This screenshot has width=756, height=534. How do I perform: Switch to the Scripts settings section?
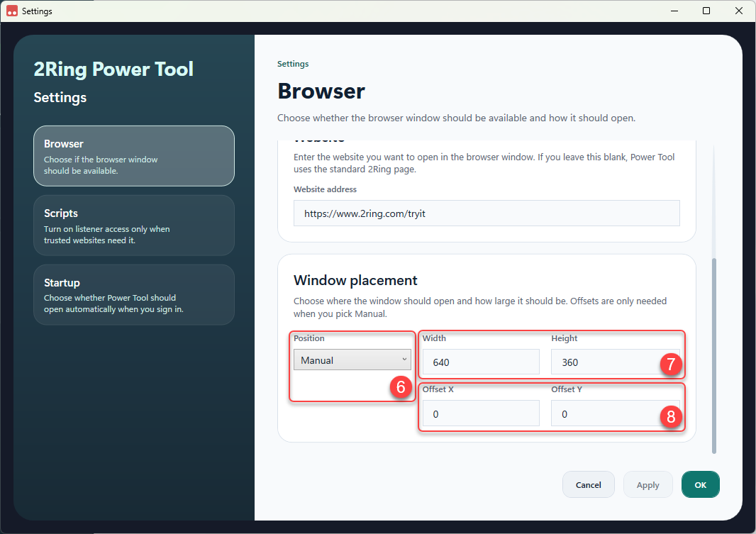[134, 225]
